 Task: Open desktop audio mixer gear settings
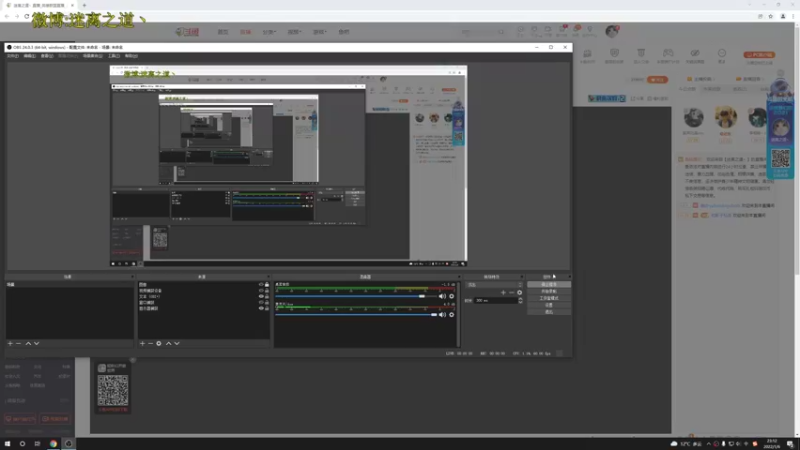pos(452,296)
